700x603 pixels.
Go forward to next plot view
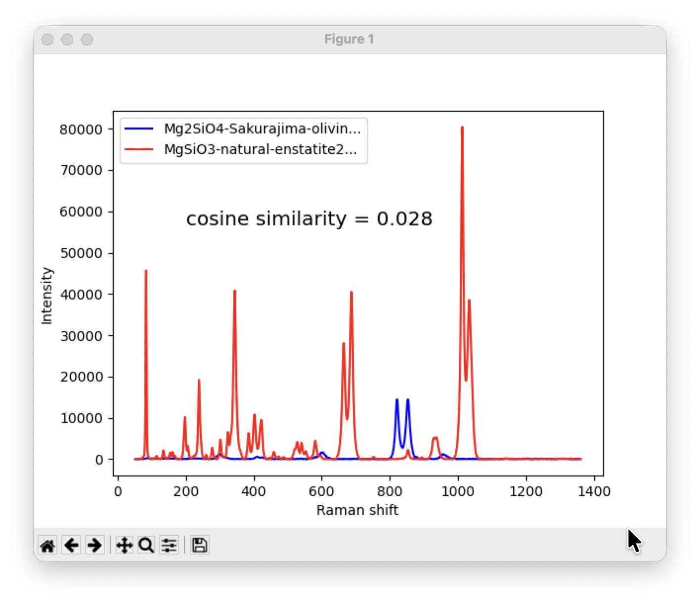click(x=94, y=546)
